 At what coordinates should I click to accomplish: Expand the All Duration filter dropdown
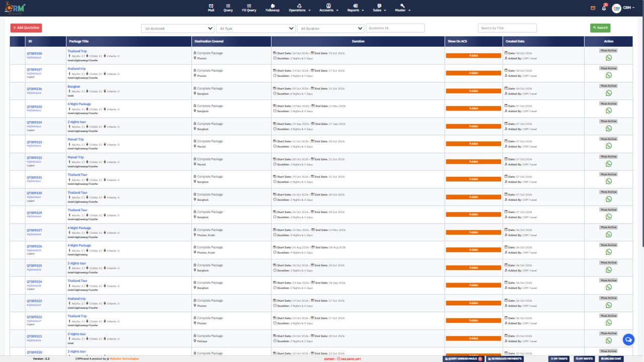[331, 28]
